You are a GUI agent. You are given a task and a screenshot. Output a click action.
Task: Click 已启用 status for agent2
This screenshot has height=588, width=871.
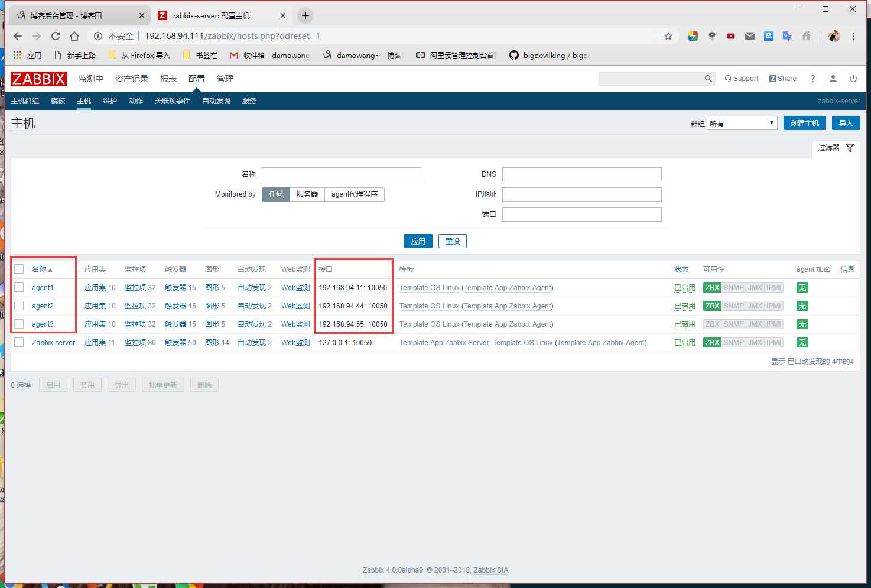tap(685, 306)
